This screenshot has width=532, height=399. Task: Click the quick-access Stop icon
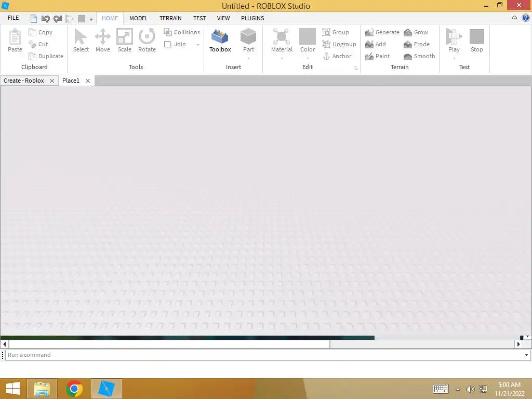pos(82,19)
